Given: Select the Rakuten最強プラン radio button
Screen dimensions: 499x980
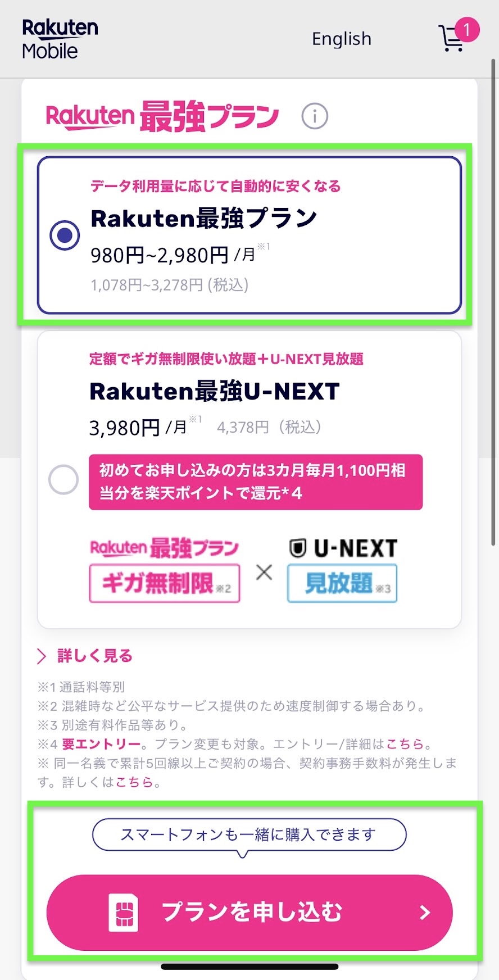Looking at the screenshot, I should pos(65,235).
